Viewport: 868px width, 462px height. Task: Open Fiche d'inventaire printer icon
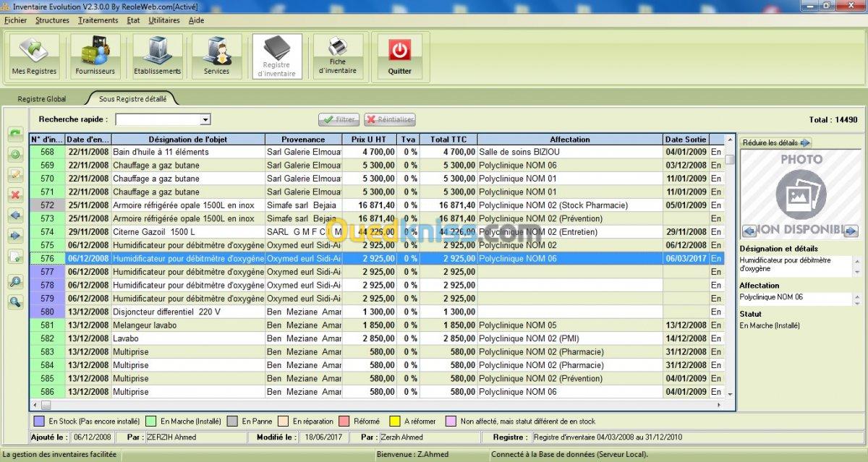338,56
